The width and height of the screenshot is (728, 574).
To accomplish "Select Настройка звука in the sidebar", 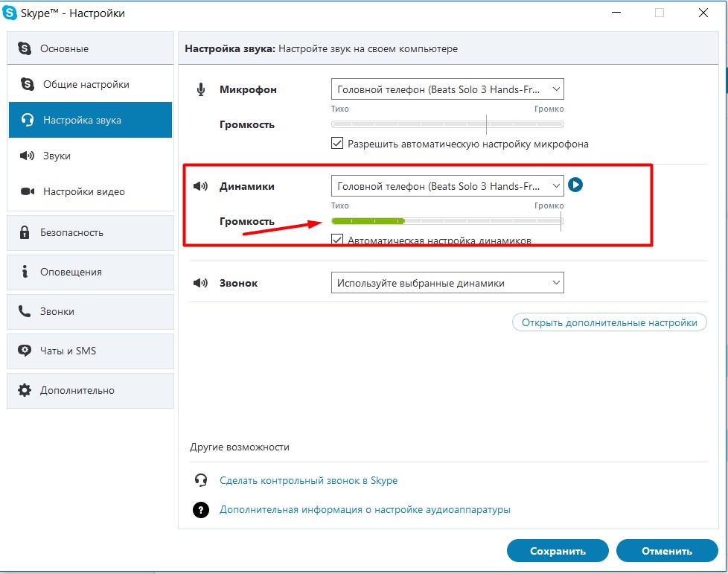I will (91, 120).
